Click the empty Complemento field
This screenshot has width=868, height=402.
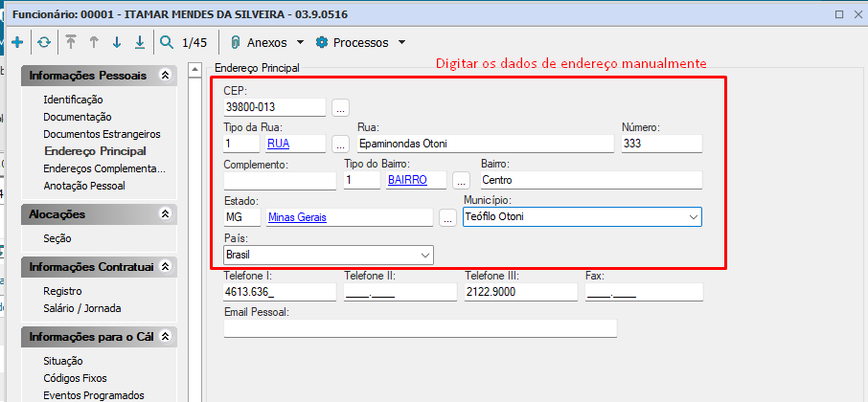pos(280,180)
